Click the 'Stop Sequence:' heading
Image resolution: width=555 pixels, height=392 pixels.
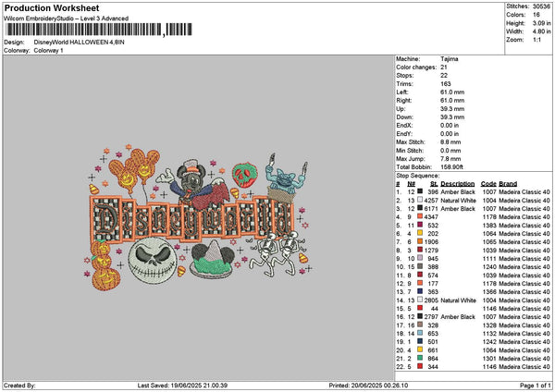[x=418, y=176]
